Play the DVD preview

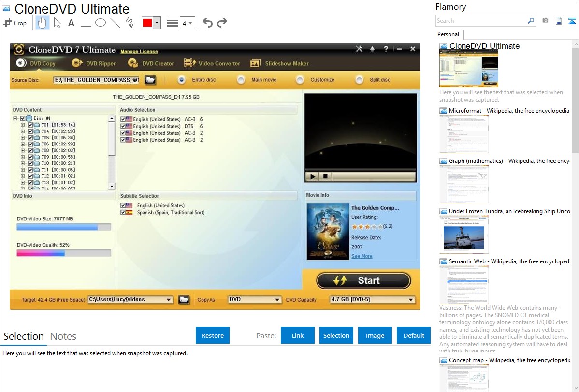point(312,176)
